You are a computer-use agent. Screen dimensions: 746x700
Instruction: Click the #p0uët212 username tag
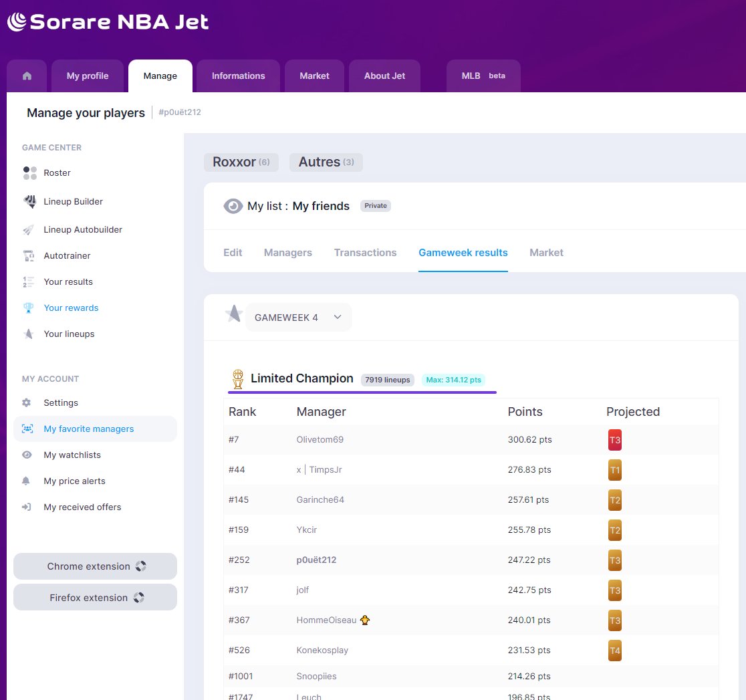(x=180, y=112)
